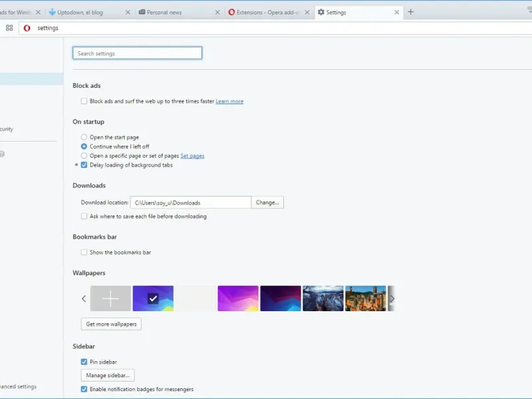Click the Opera logo in address bar
This screenshot has width=532, height=399.
click(x=27, y=28)
